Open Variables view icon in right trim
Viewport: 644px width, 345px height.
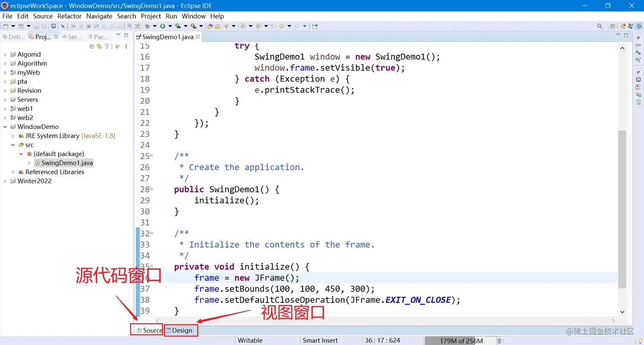coord(638,45)
